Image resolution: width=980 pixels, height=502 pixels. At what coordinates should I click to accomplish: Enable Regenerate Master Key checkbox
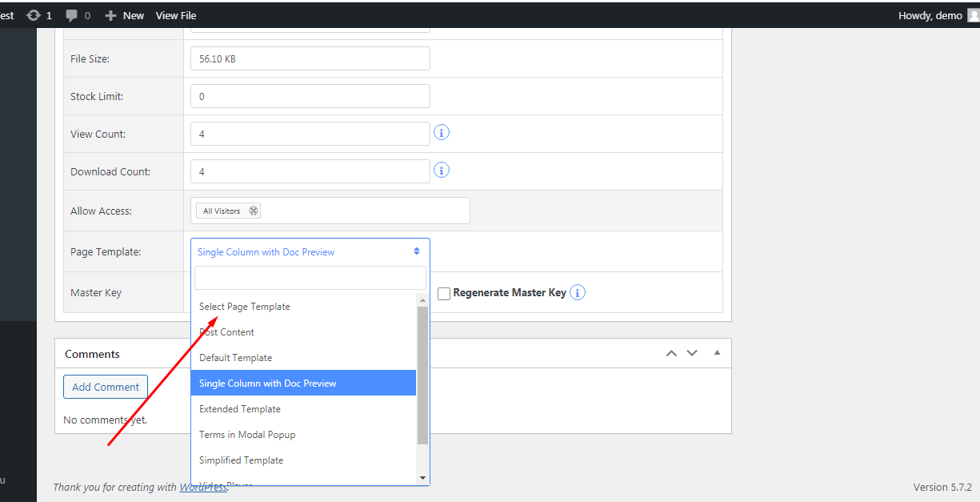point(444,294)
